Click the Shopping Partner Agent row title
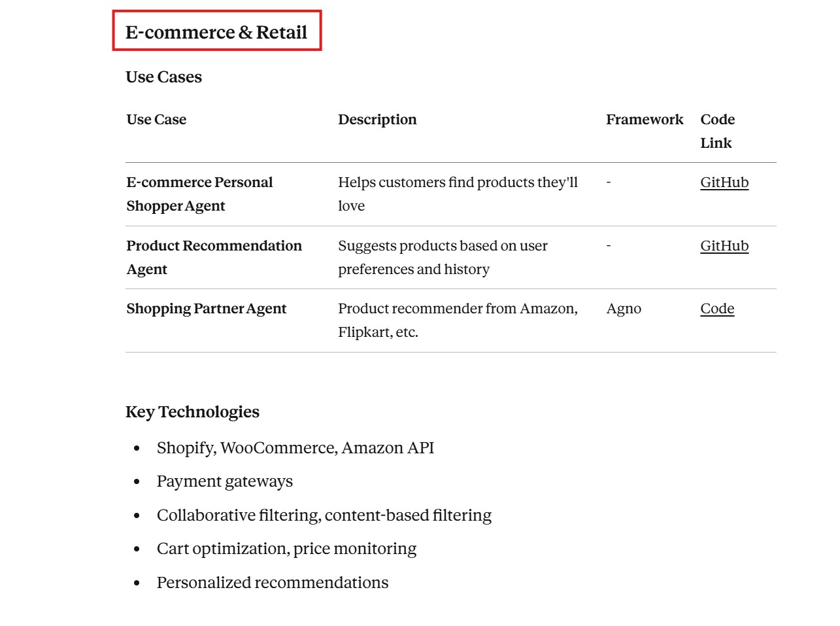This screenshot has width=840, height=626. click(206, 309)
